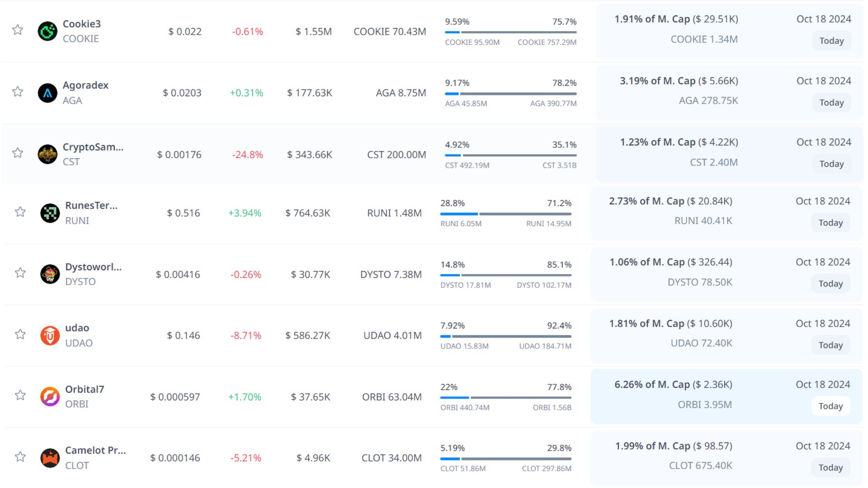Click the RUNI unlock progress bar

click(505, 214)
